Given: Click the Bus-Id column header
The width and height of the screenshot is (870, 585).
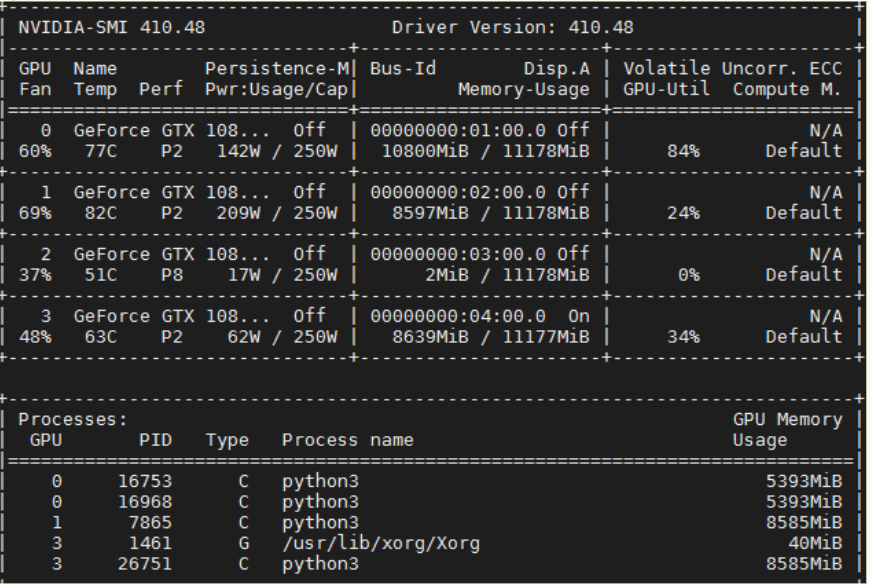Looking at the screenshot, I should 403,69.
